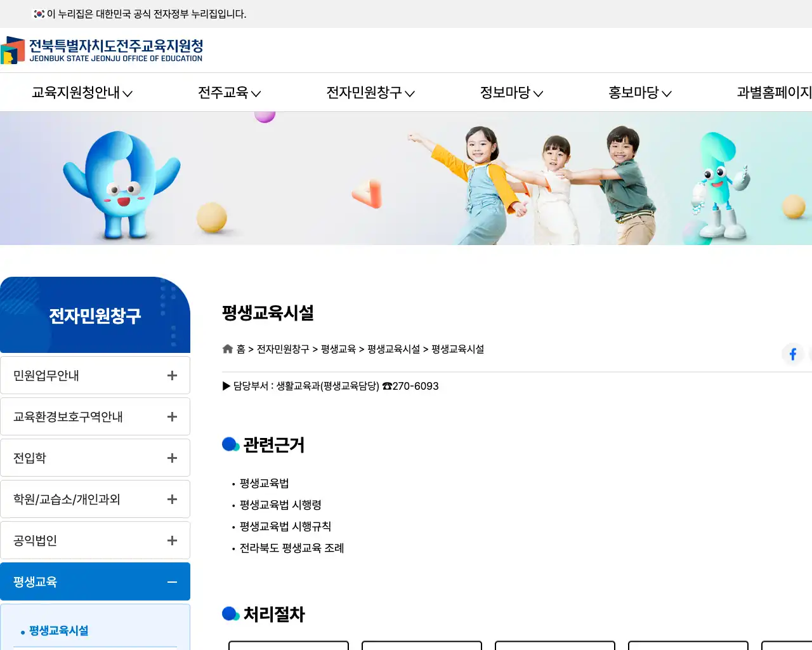Select 평생교육시설 sidebar submenu link
The image size is (812, 650).
click(58, 631)
